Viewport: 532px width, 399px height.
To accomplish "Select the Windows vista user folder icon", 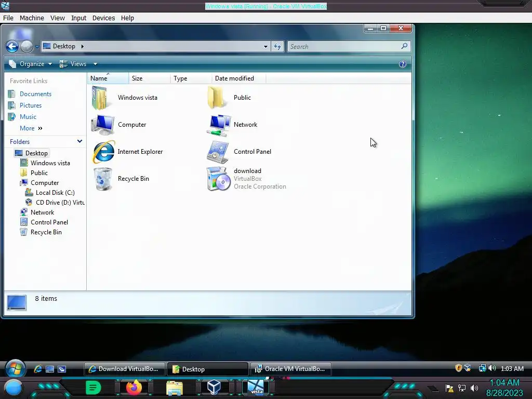I will click(x=101, y=98).
